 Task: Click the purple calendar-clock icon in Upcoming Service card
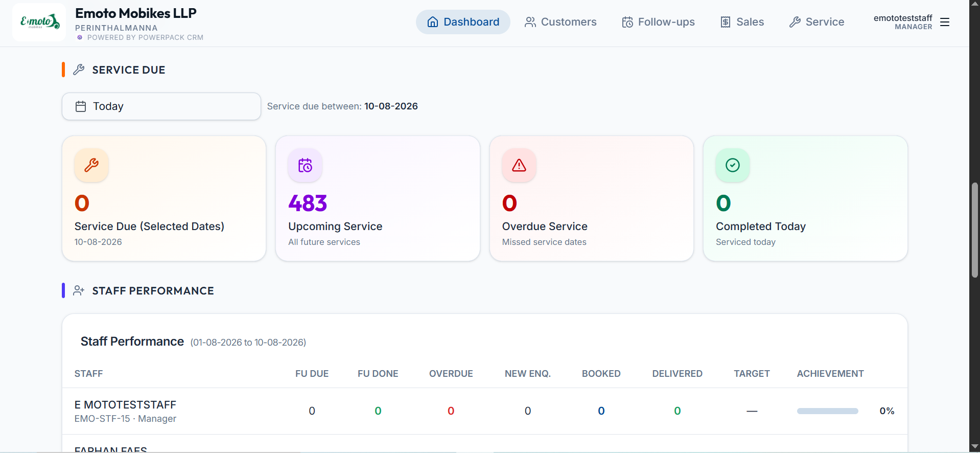pyautogui.click(x=305, y=165)
